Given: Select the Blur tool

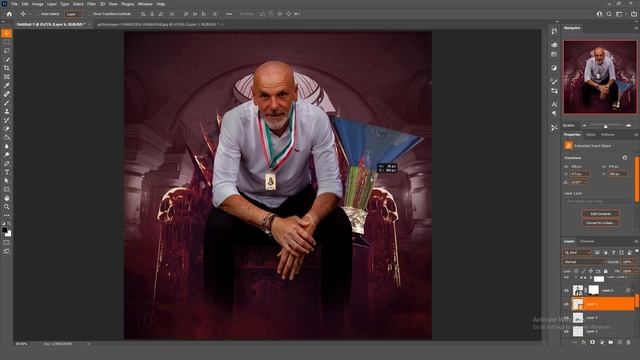Looking at the screenshot, I should 7,146.
